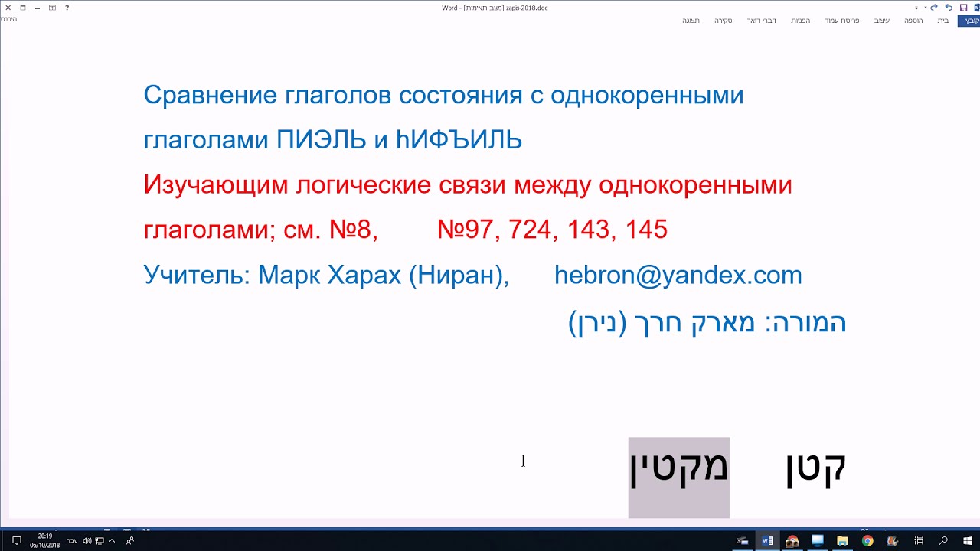
Task: Switch to the עיצוב (Design) ribbon tab
Action: coord(882,21)
